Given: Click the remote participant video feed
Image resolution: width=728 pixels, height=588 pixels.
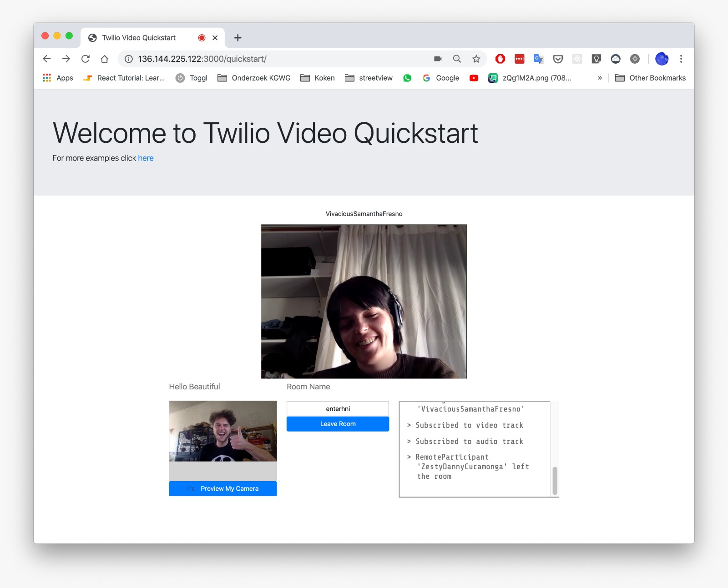Looking at the screenshot, I should point(364,302).
